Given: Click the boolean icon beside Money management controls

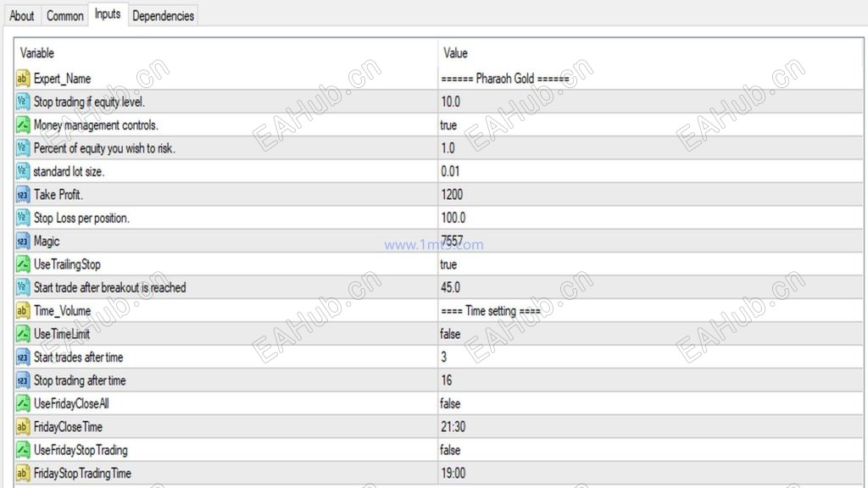Looking at the screenshot, I should pos(23,125).
